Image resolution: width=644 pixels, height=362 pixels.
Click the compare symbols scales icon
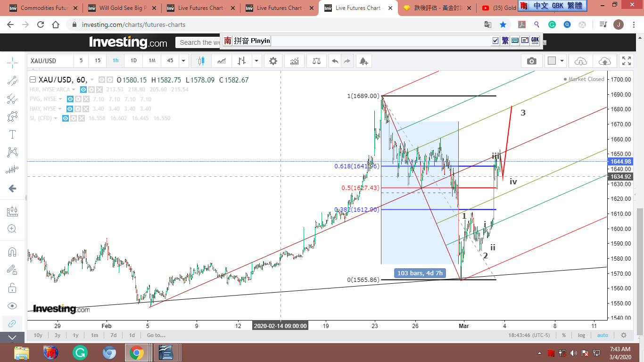316,61
